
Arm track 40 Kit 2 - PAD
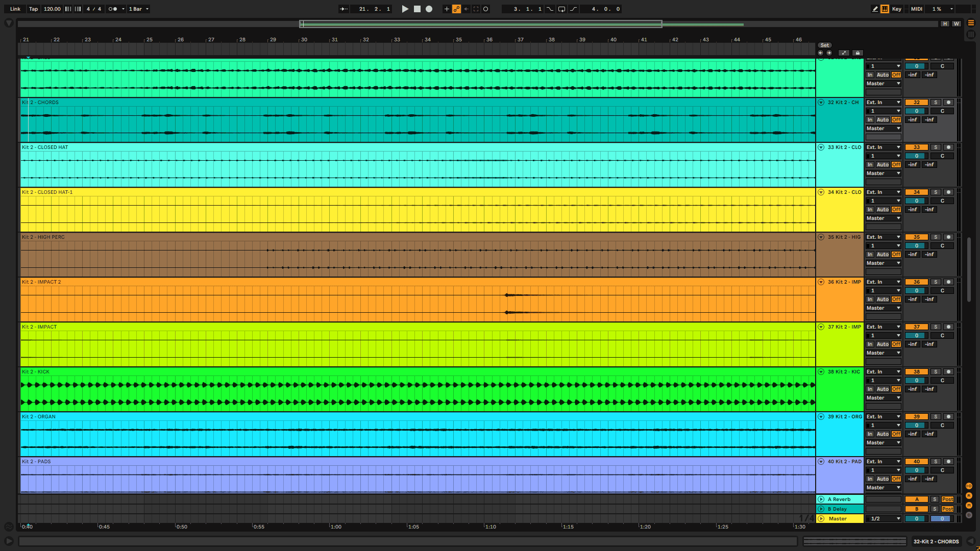(948, 462)
